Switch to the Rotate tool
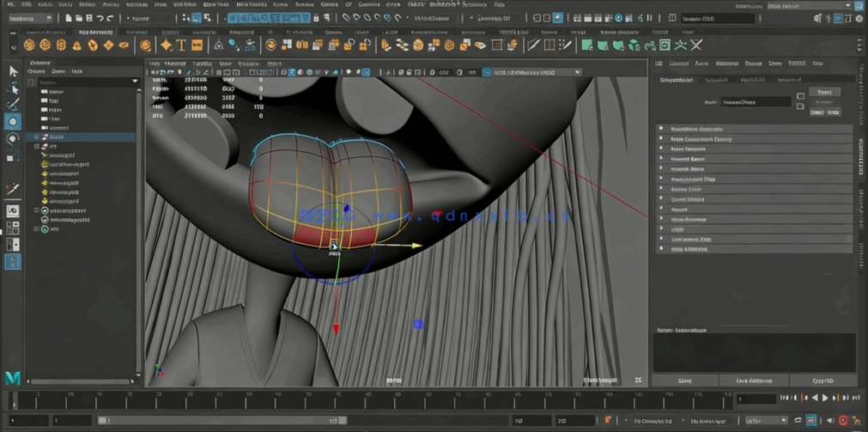 coord(13,139)
